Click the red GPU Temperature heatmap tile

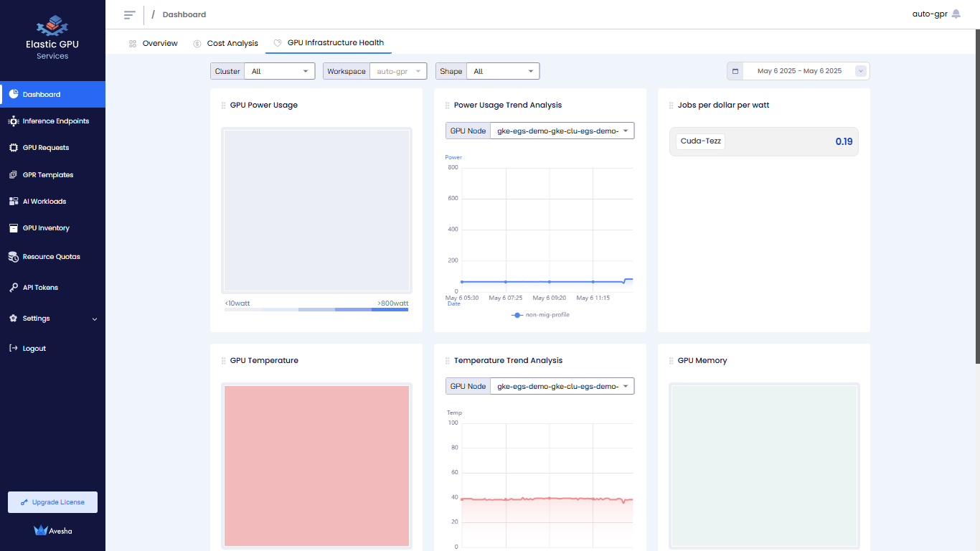(316, 466)
